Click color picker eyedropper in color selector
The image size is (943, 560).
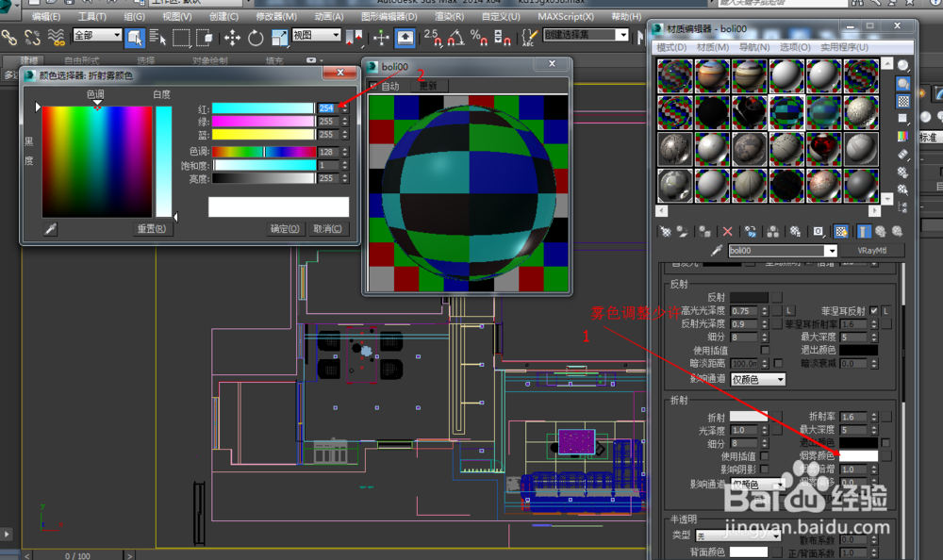pyautogui.click(x=51, y=228)
